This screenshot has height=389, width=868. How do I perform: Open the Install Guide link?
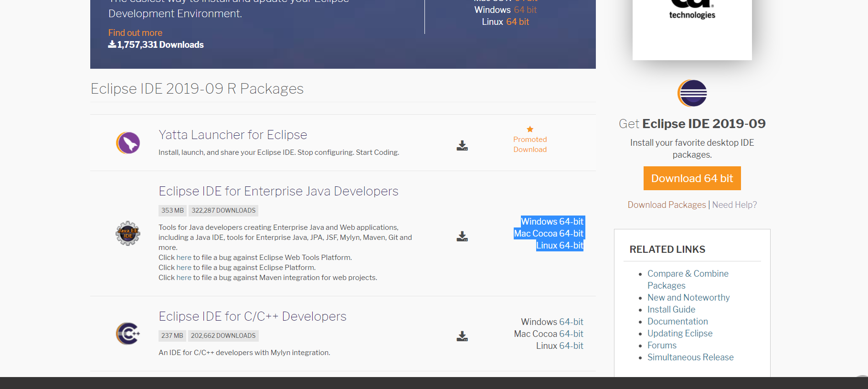(x=671, y=309)
